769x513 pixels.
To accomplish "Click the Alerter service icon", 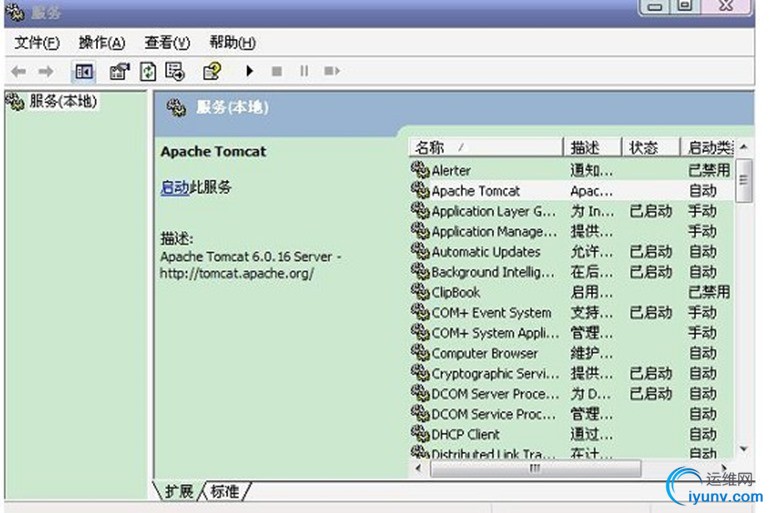I will (420, 170).
